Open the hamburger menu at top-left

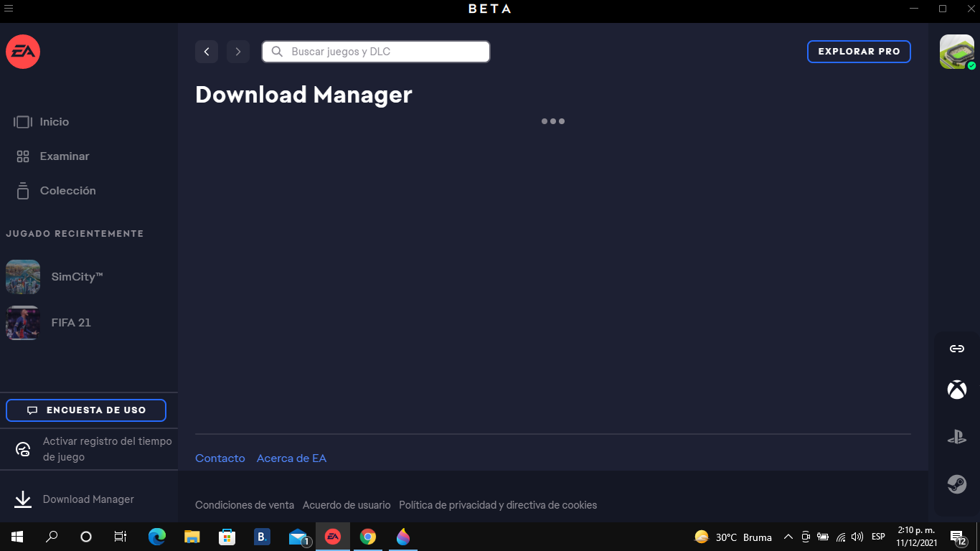(9, 9)
